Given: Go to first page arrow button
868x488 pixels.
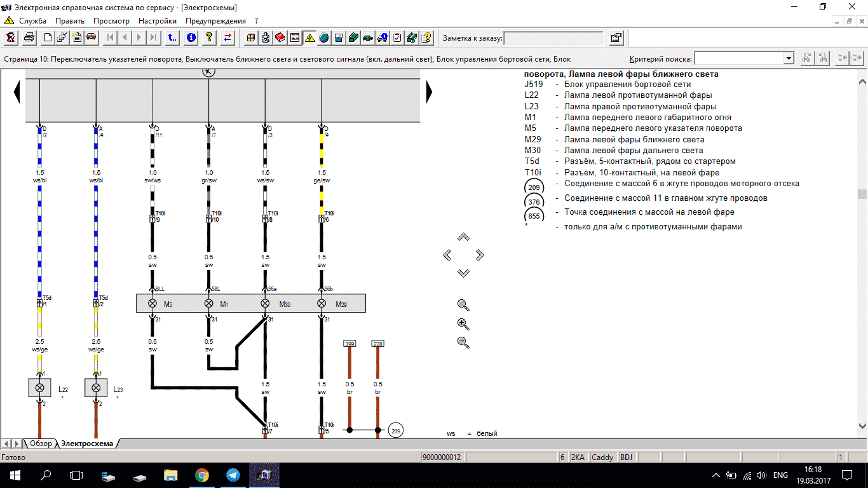Looking at the screenshot, I should [x=110, y=37].
